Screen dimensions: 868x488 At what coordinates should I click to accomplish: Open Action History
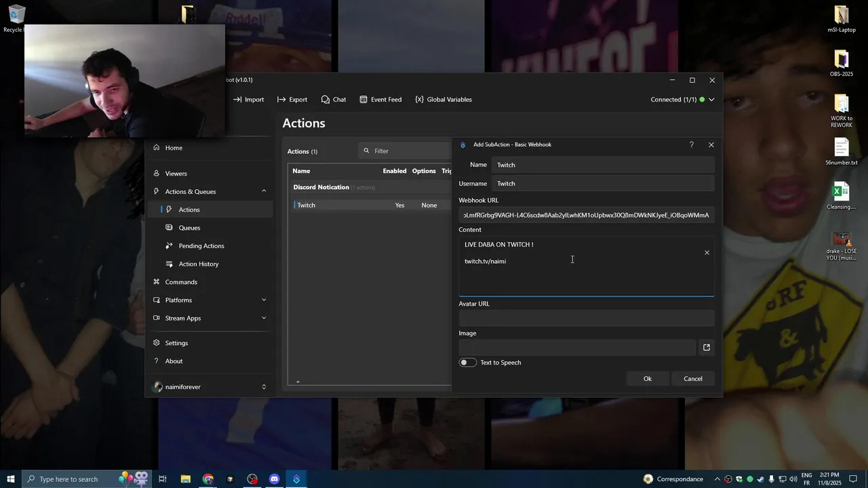pos(198,264)
